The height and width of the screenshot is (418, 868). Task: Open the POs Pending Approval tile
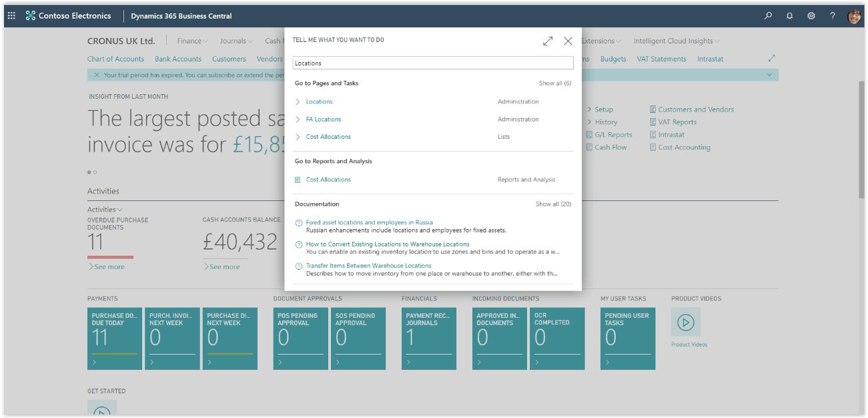[300, 339]
